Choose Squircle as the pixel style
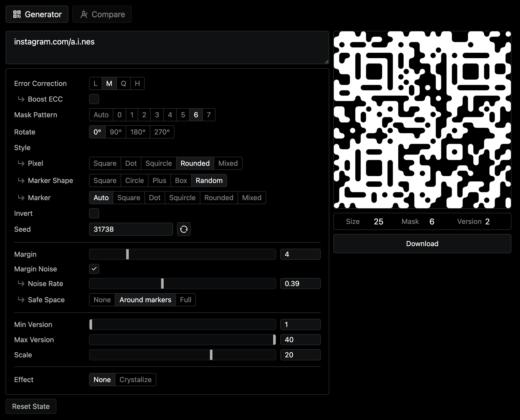Image resolution: width=520 pixels, height=420 pixels. click(x=158, y=163)
